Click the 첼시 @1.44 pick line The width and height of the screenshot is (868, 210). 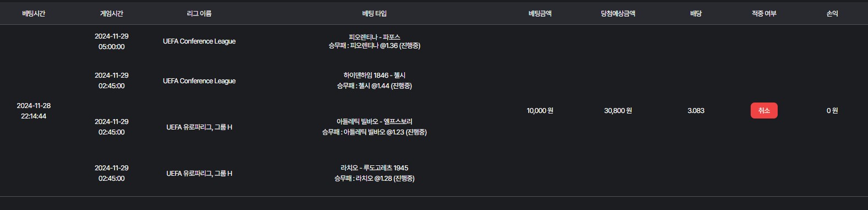click(x=375, y=86)
